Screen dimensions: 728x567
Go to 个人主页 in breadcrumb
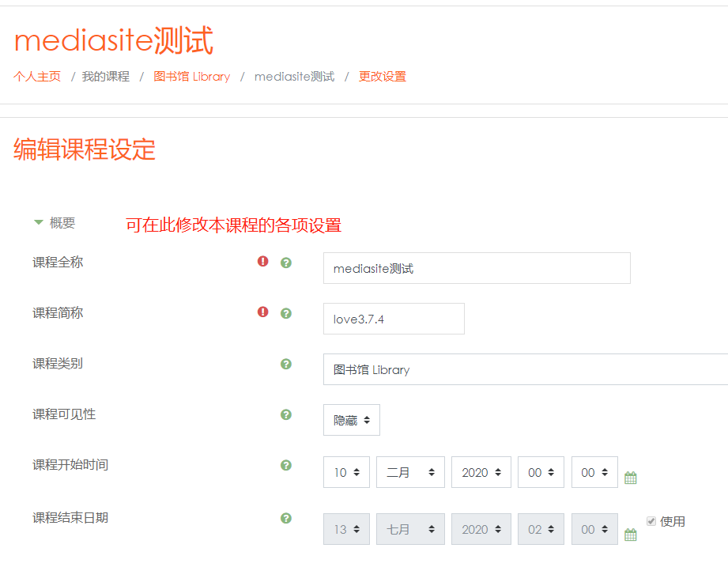pos(37,77)
